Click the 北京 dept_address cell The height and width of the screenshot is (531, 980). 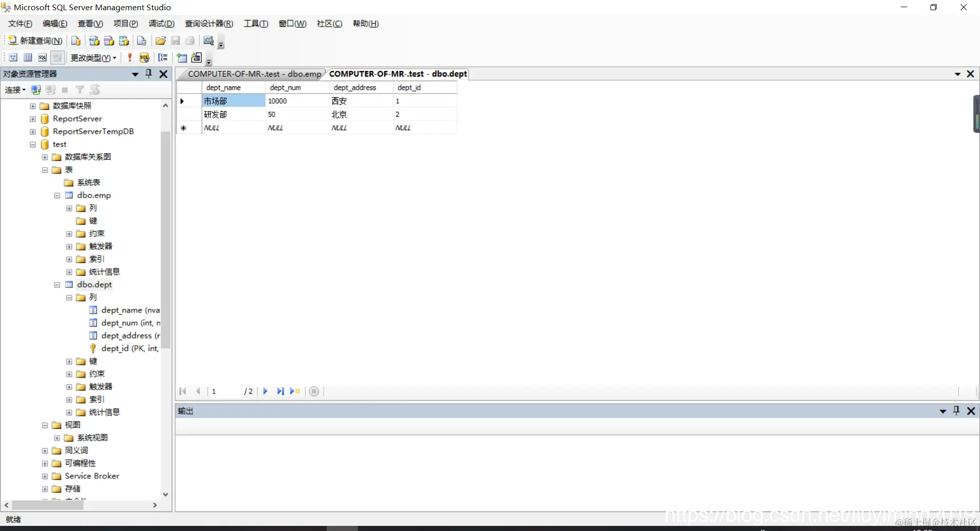pos(361,114)
